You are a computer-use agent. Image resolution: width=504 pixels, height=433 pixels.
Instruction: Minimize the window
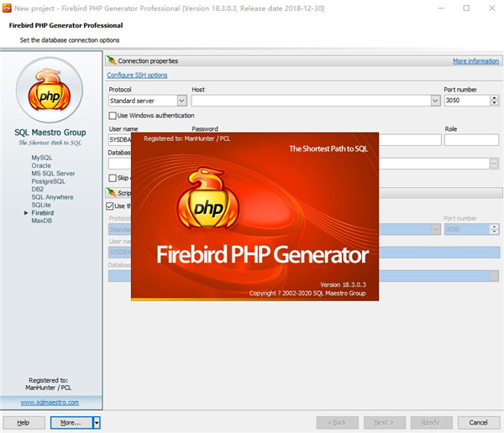click(441, 8)
